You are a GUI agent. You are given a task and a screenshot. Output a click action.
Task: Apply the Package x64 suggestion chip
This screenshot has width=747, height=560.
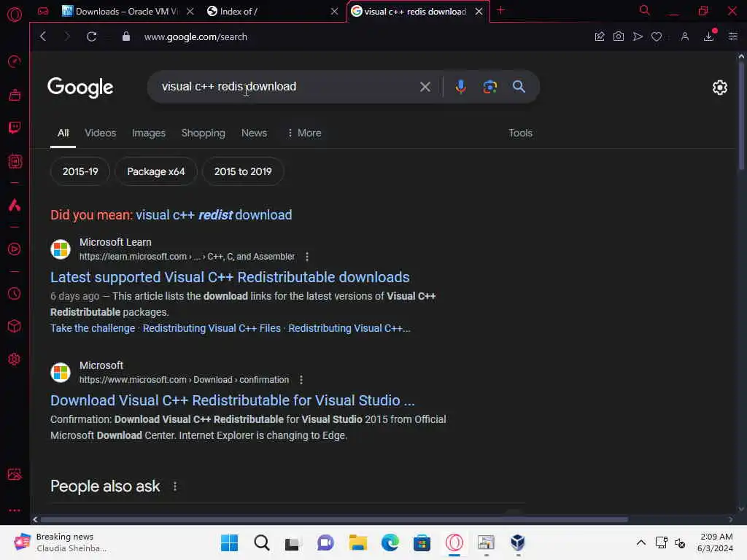tap(156, 171)
